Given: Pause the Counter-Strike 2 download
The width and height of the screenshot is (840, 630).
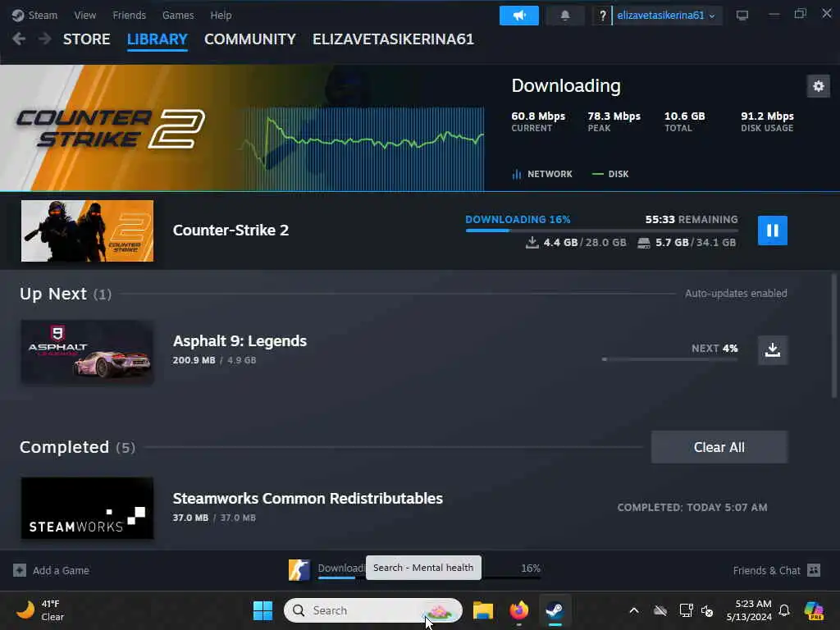Looking at the screenshot, I should click(772, 231).
